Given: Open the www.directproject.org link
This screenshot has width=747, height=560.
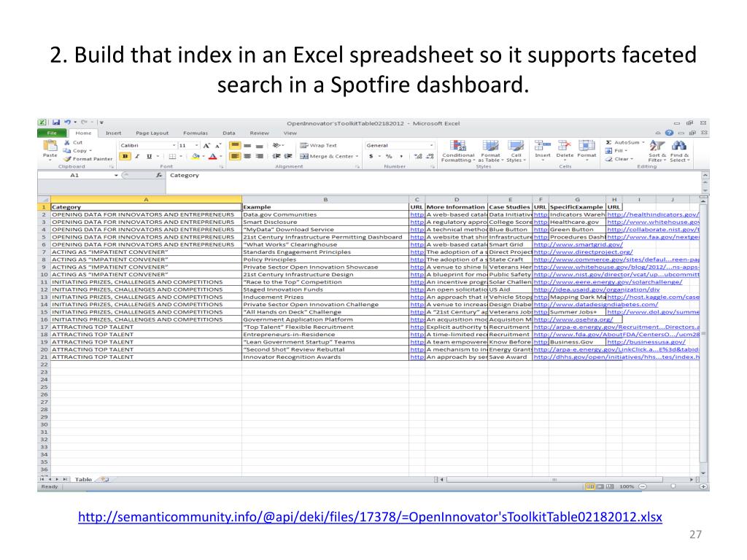Looking at the screenshot, I should tap(583, 252).
